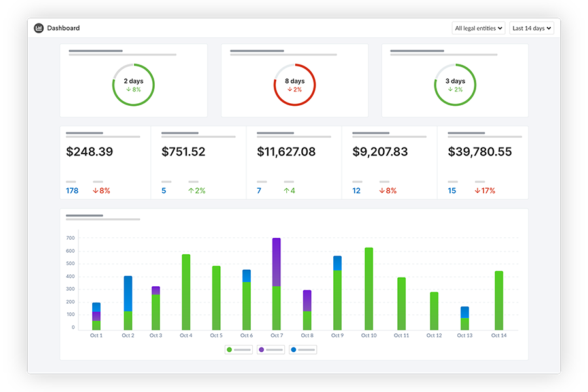Click the green up 2% indicator
This screenshot has width=588, height=392.
pos(197,191)
